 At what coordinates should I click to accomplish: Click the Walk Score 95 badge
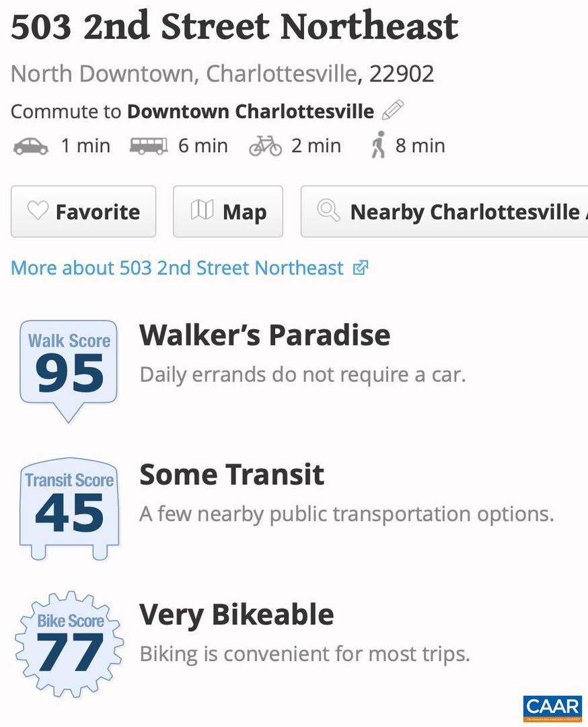69,368
